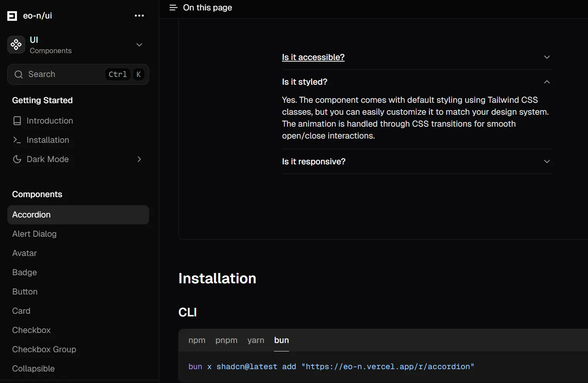Open the Alert Dialog component page
The height and width of the screenshot is (383, 588).
point(34,234)
